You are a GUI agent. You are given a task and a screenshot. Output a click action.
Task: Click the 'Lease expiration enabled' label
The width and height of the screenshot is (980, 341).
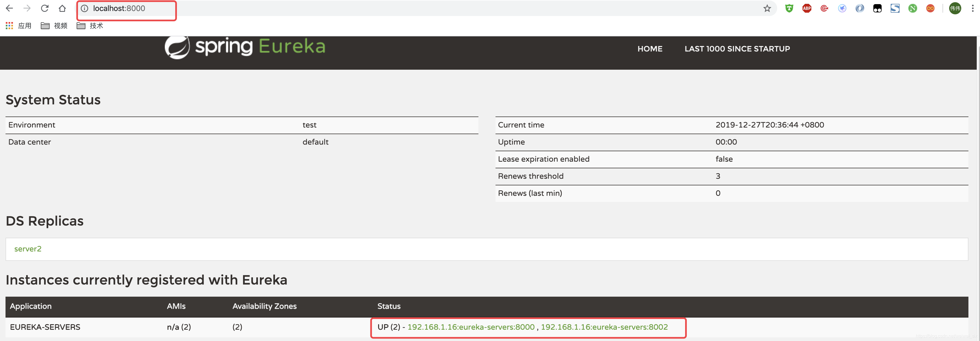(x=544, y=159)
